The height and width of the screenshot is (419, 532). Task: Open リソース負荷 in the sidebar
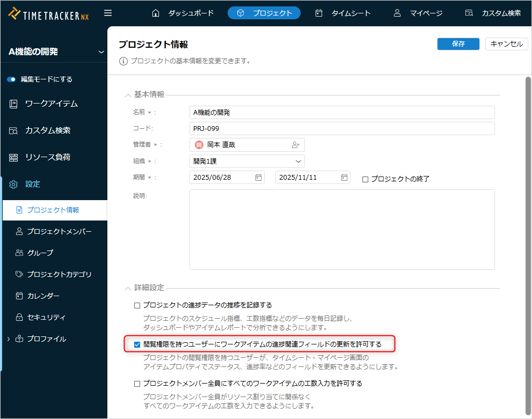(x=47, y=157)
